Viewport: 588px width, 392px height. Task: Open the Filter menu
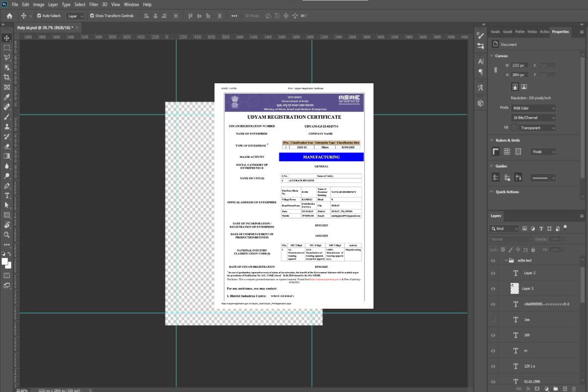pyautogui.click(x=94, y=4)
